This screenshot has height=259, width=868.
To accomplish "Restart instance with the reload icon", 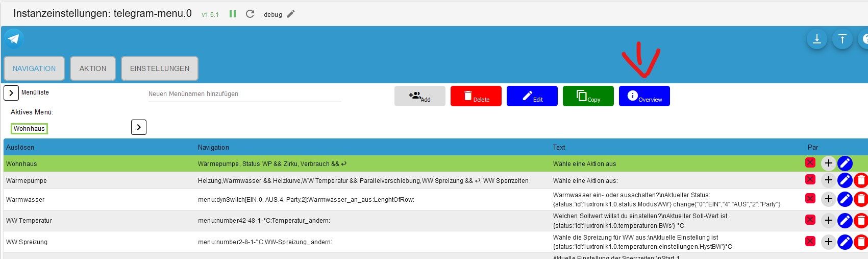I will (x=250, y=14).
